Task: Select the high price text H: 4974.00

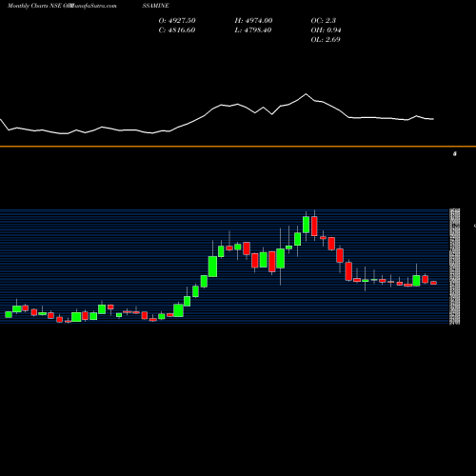Action: [x=253, y=21]
